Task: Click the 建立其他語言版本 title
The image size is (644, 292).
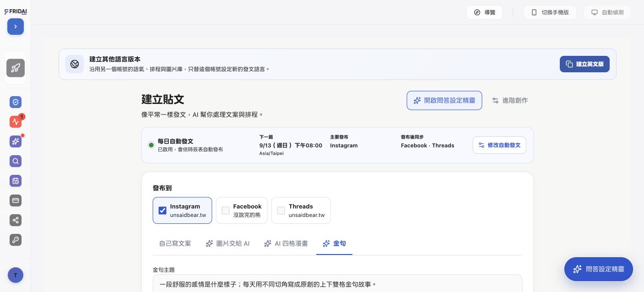Action: coord(115,59)
